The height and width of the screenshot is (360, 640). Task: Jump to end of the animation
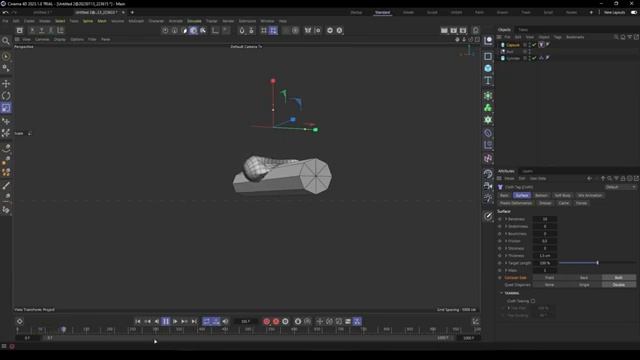tap(194, 322)
